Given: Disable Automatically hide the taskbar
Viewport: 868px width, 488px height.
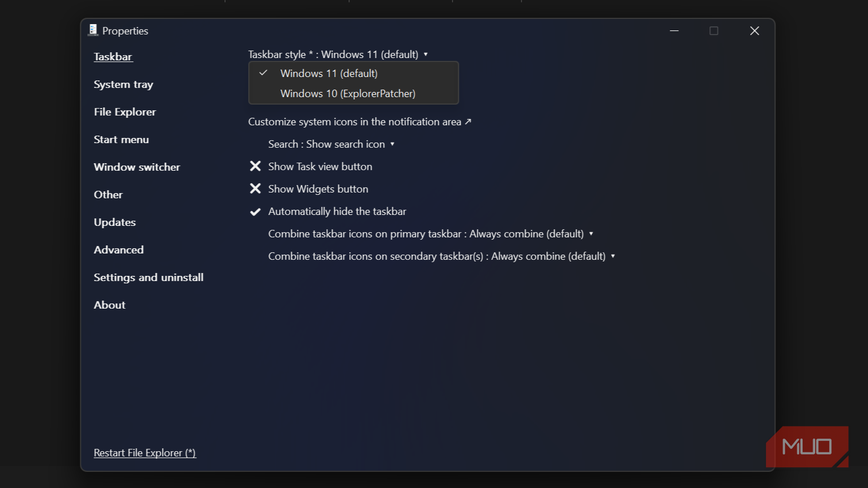Looking at the screenshot, I should (337, 212).
